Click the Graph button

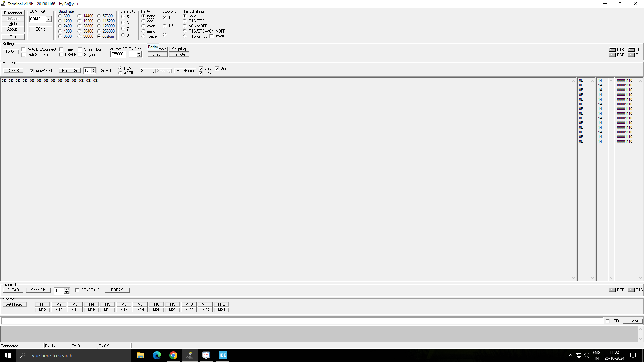(157, 54)
